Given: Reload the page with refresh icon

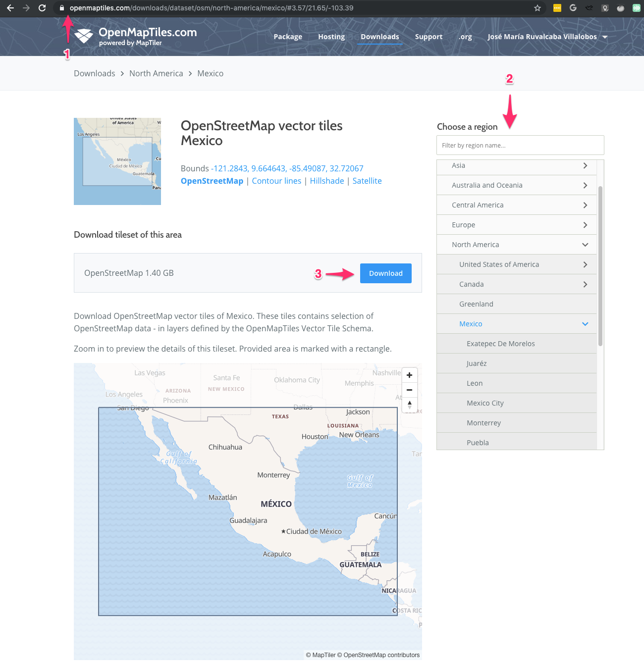Looking at the screenshot, I should point(42,8).
